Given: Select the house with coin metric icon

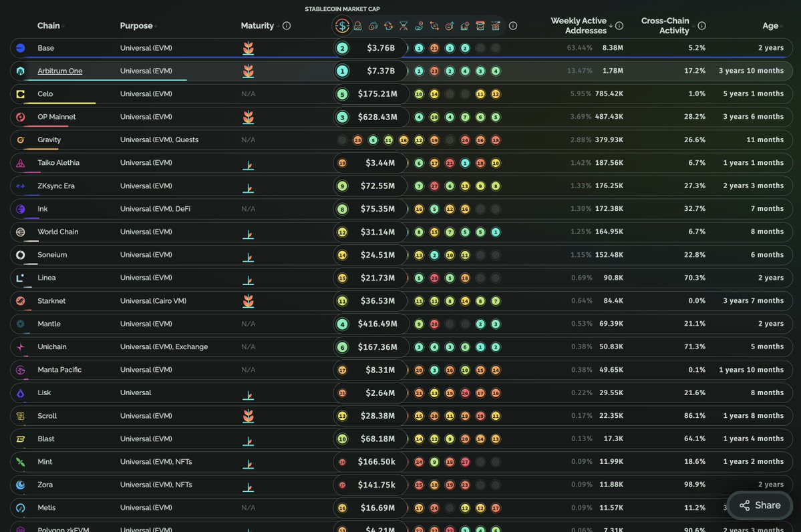Looking at the screenshot, I should pyautogui.click(x=465, y=25).
